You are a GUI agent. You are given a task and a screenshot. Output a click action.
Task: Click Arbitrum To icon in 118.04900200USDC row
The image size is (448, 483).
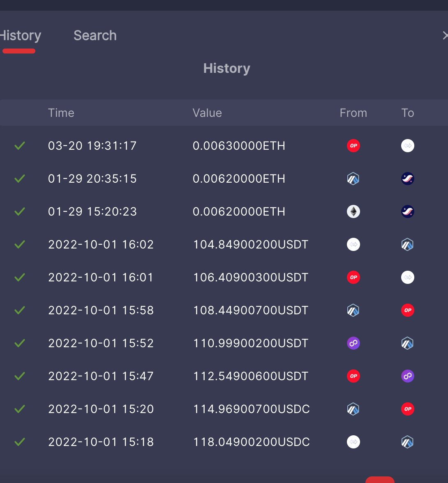click(407, 442)
